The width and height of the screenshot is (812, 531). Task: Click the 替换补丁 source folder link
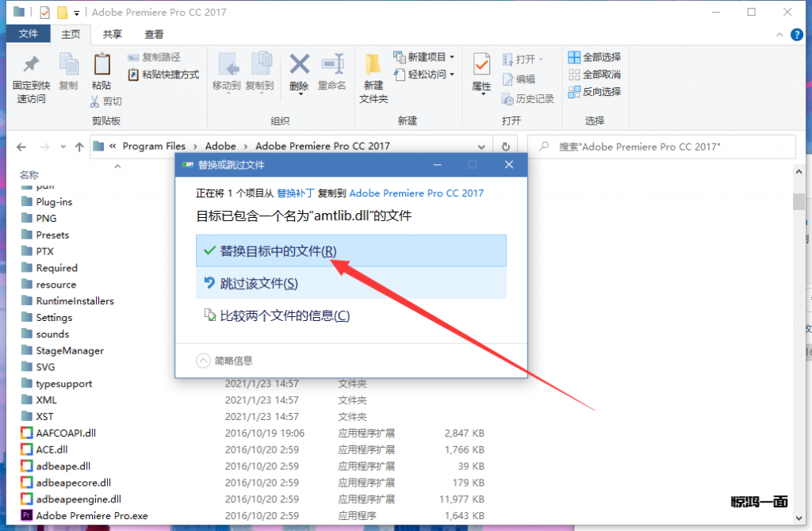[x=295, y=193]
